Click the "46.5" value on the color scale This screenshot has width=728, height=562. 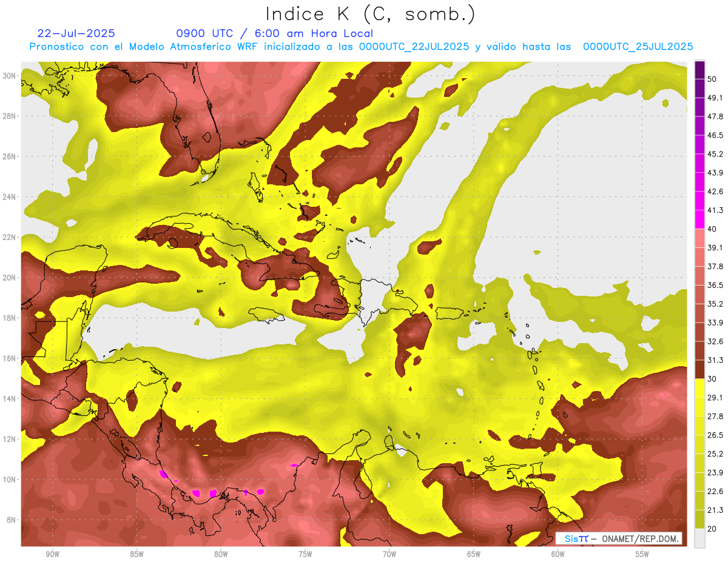(716, 135)
